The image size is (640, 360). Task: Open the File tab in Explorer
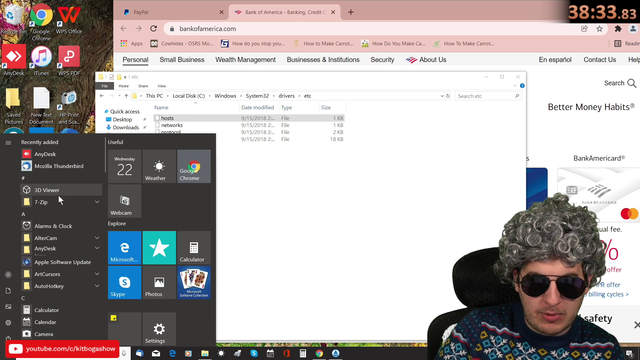[104, 86]
